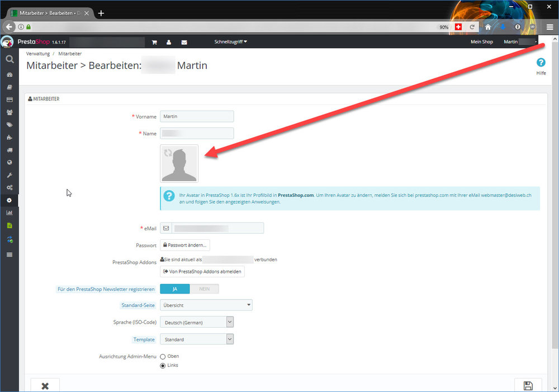
Task: Click the Mein Shop menu item
Action: [482, 42]
